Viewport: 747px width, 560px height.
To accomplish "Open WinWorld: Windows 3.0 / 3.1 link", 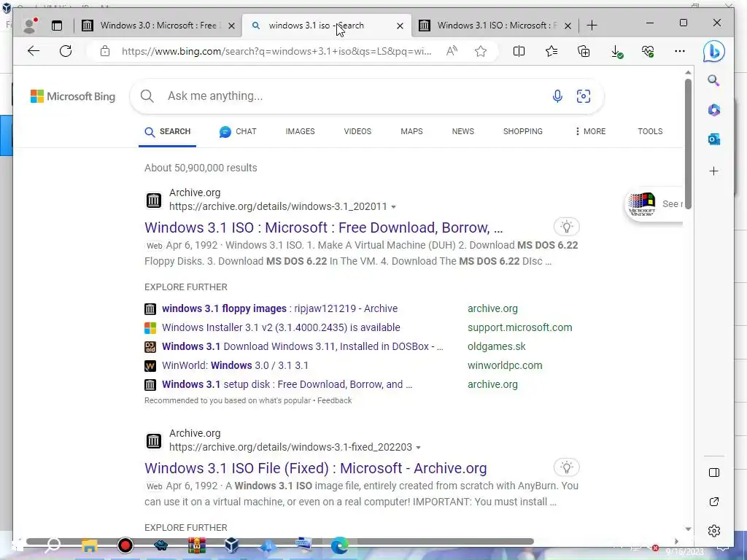I will point(235,366).
